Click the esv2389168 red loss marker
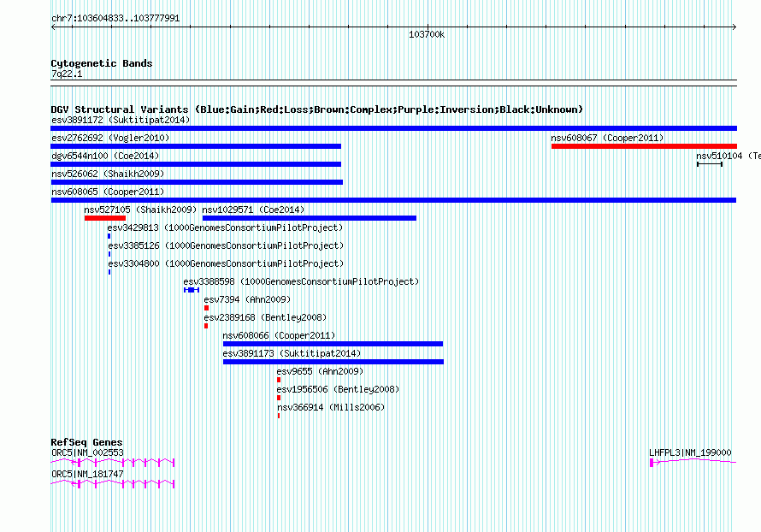Screen dimensions: 761x532 (x=206, y=326)
